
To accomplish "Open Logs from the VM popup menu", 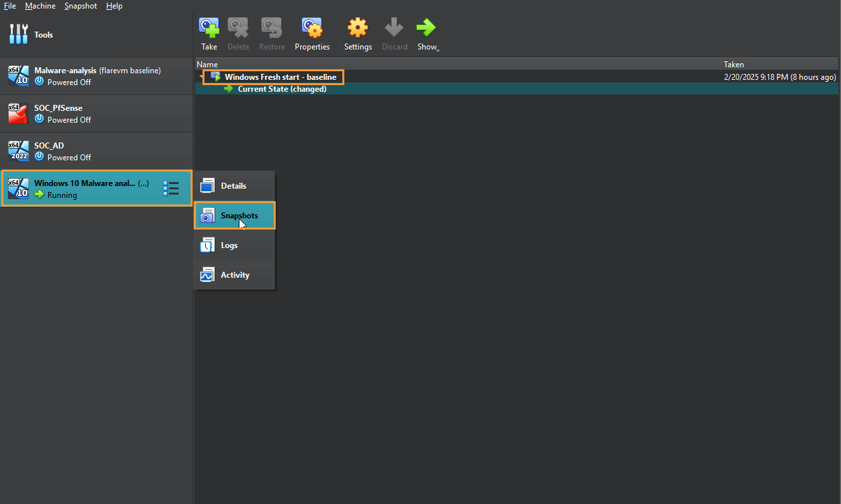I will pyautogui.click(x=234, y=245).
